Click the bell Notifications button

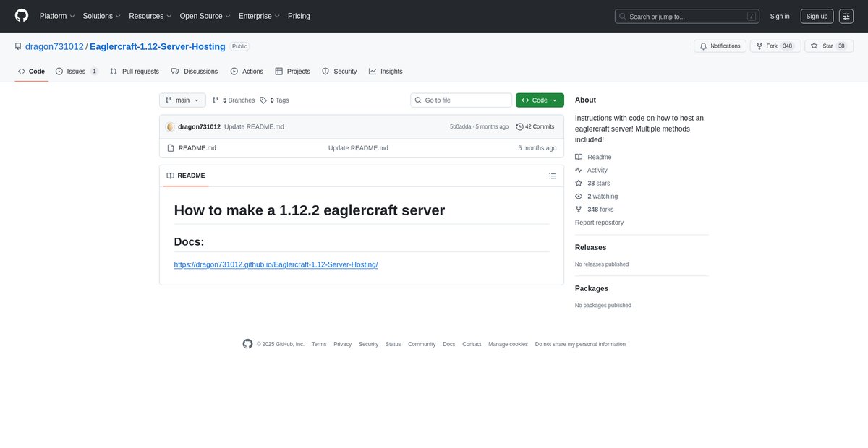720,46
